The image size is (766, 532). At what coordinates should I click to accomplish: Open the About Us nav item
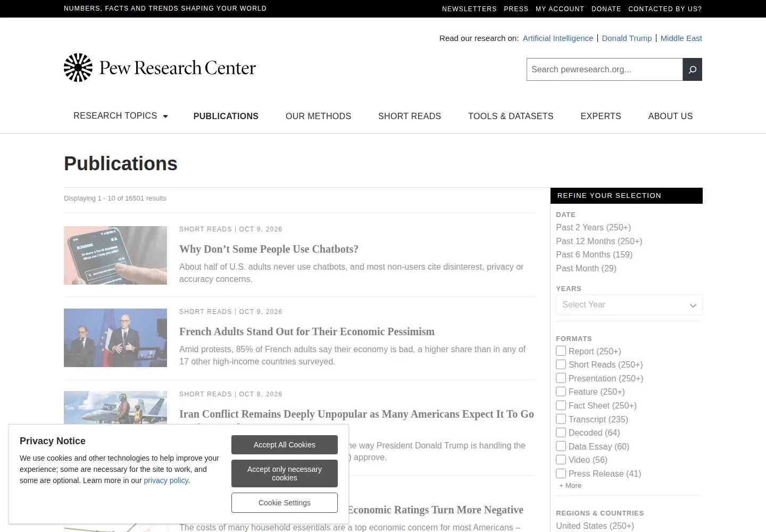point(670,116)
